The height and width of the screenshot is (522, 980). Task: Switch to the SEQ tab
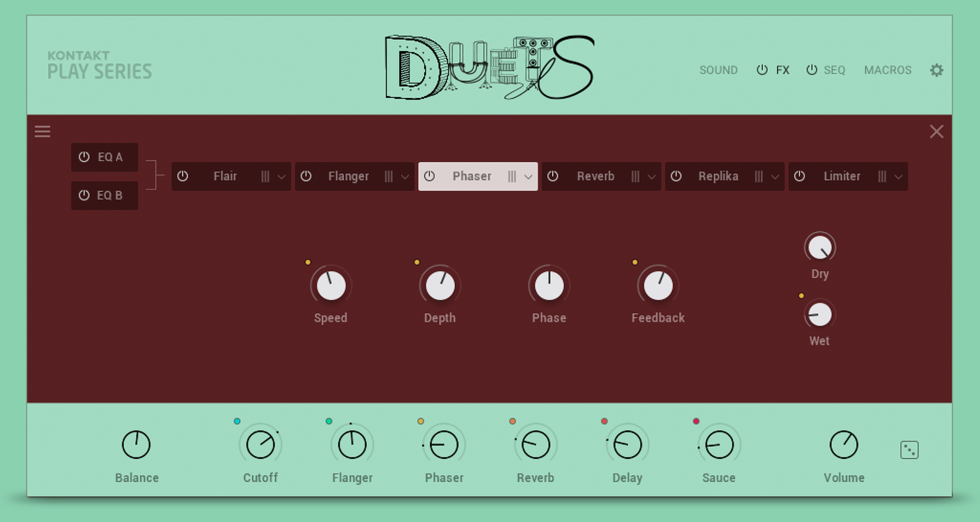[x=834, y=70]
